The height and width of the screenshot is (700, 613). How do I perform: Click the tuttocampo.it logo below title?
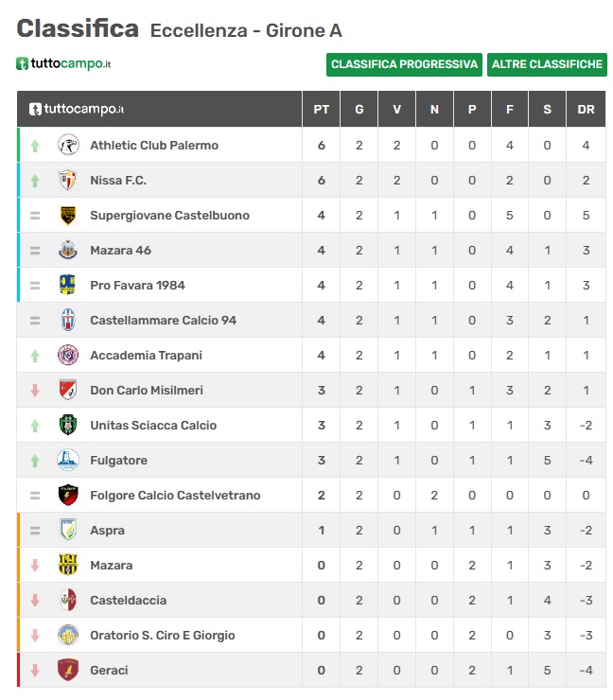tap(63, 63)
